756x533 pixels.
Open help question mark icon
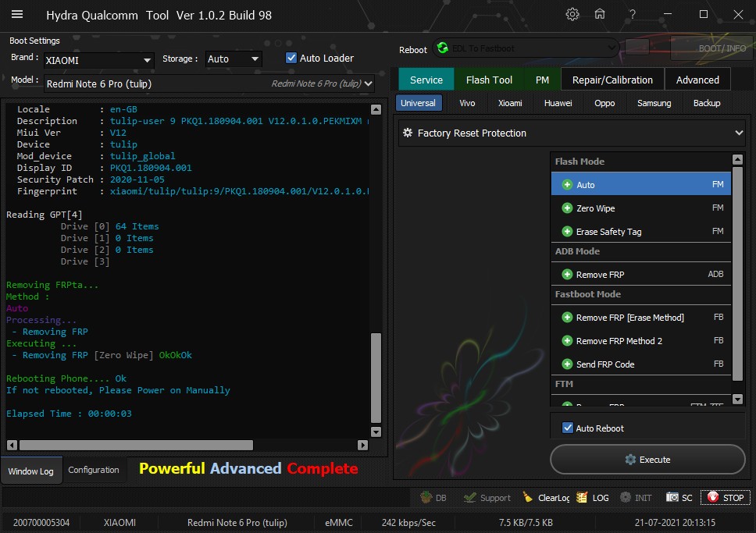(x=632, y=15)
